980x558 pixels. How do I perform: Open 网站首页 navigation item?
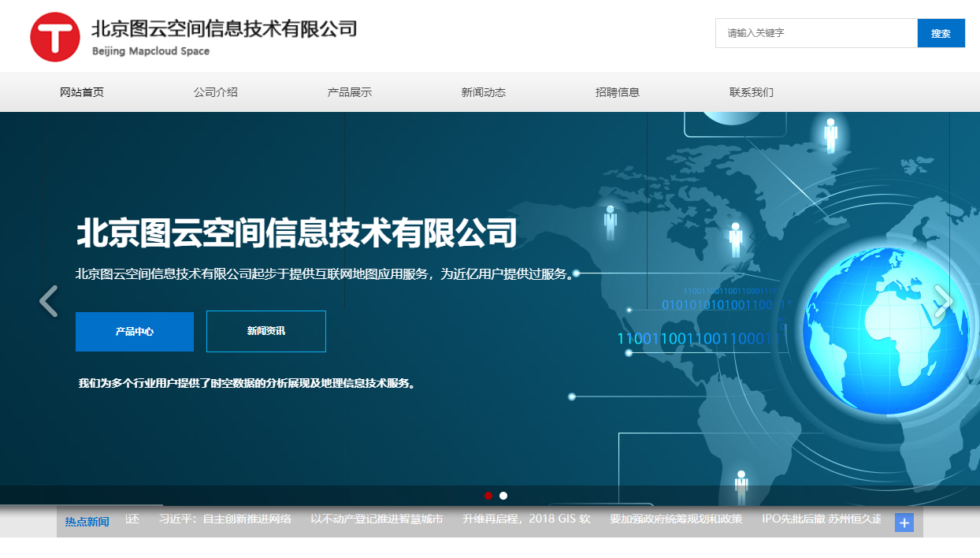[82, 92]
